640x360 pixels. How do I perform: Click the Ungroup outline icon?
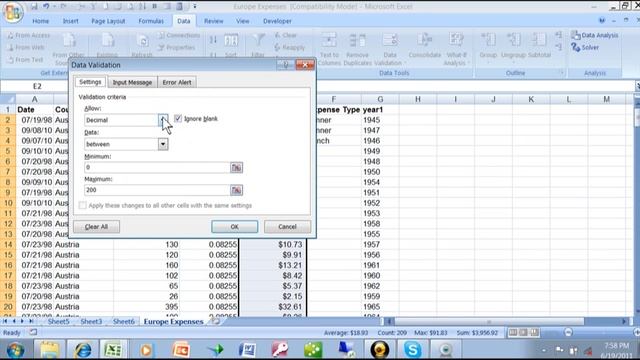[x=513, y=40]
